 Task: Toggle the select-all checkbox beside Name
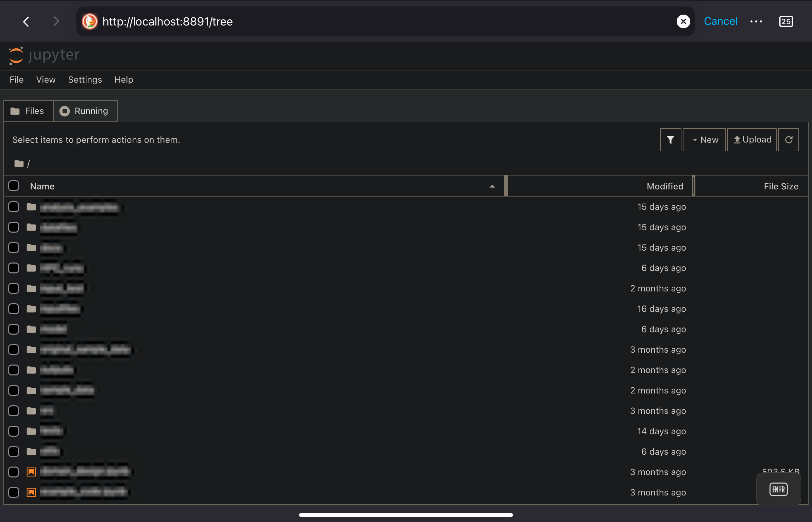(x=14, y=186)
